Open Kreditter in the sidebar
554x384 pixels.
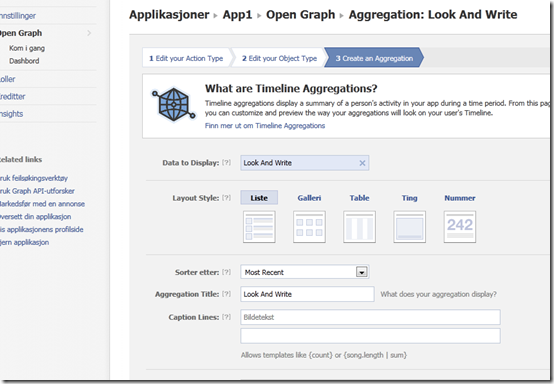tap(13, 96)
